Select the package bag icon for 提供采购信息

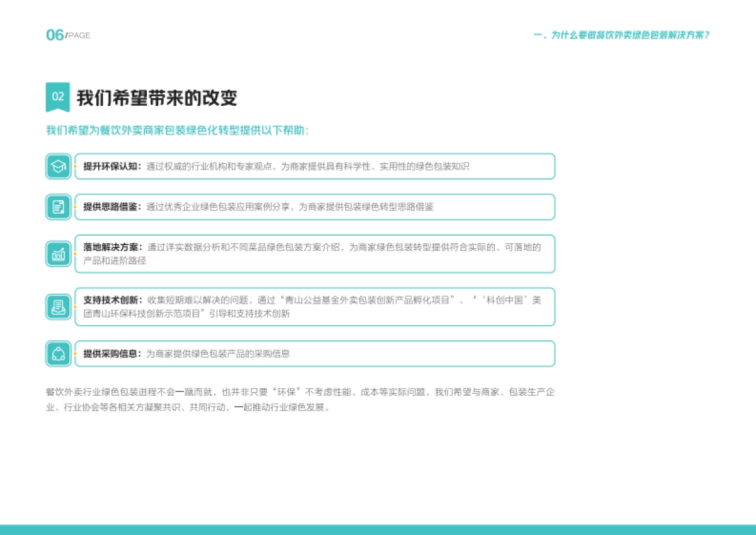tap(58, 354)
